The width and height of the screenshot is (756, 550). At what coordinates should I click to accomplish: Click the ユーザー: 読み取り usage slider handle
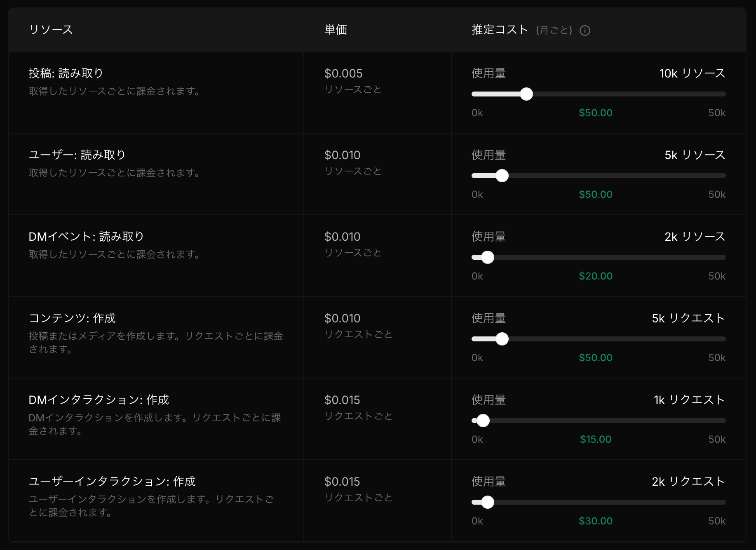502,176
